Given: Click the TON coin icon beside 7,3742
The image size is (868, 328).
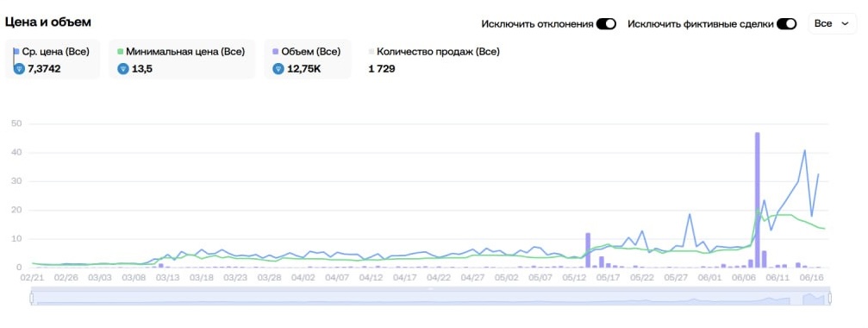Looking at the screenshot, I should [x=19, y=69].
